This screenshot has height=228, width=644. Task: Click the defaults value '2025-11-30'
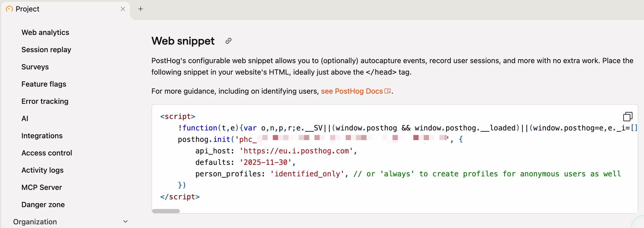pyautogui.click(x=266, y=163)
